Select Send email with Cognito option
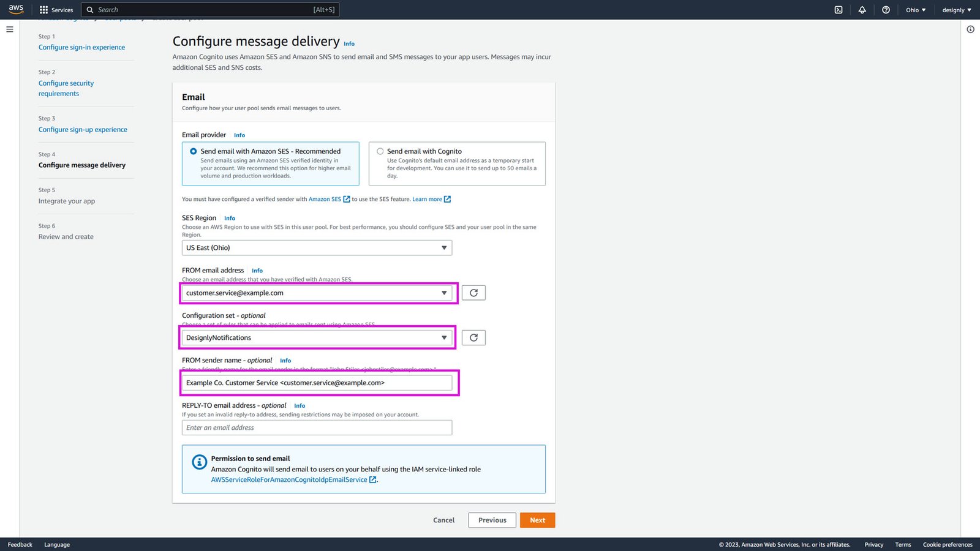 tap(380, 151)
